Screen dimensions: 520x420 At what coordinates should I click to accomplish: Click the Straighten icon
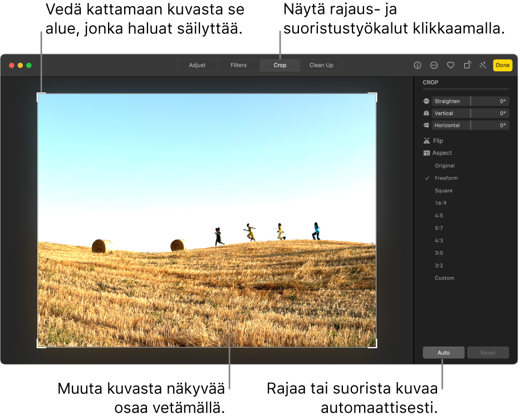coord(427,101)
